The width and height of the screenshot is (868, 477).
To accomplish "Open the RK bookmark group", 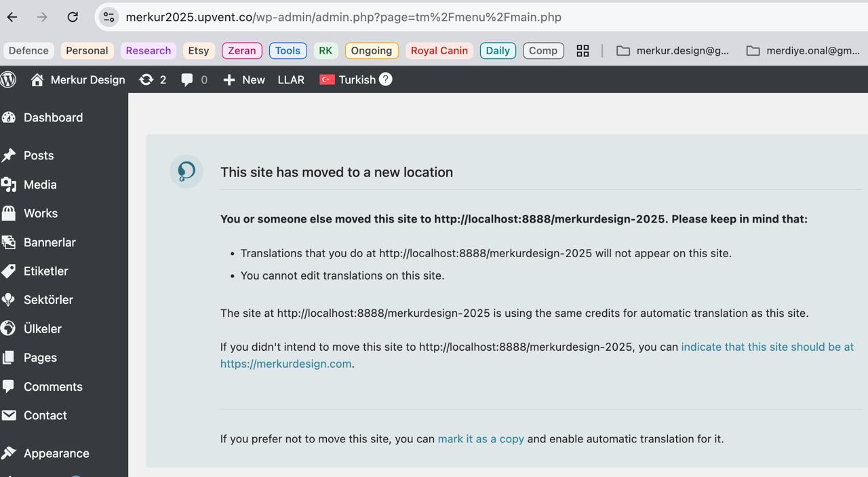I will coord(325,51).
